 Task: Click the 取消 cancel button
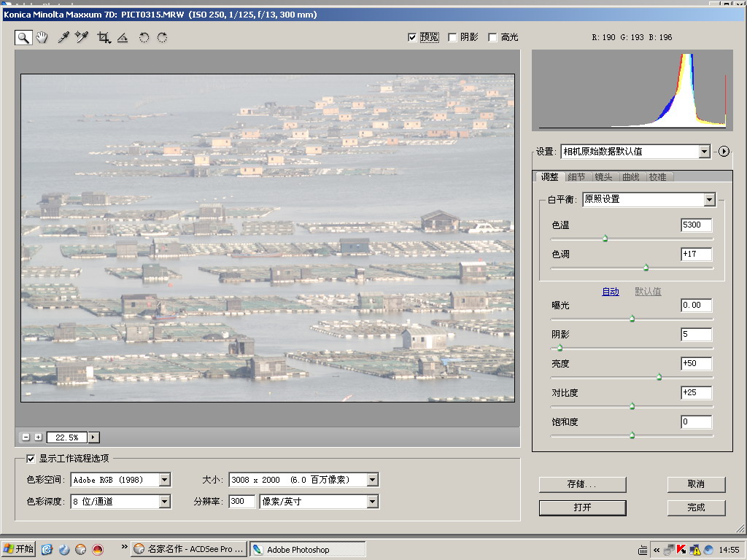tap(696, 484)
